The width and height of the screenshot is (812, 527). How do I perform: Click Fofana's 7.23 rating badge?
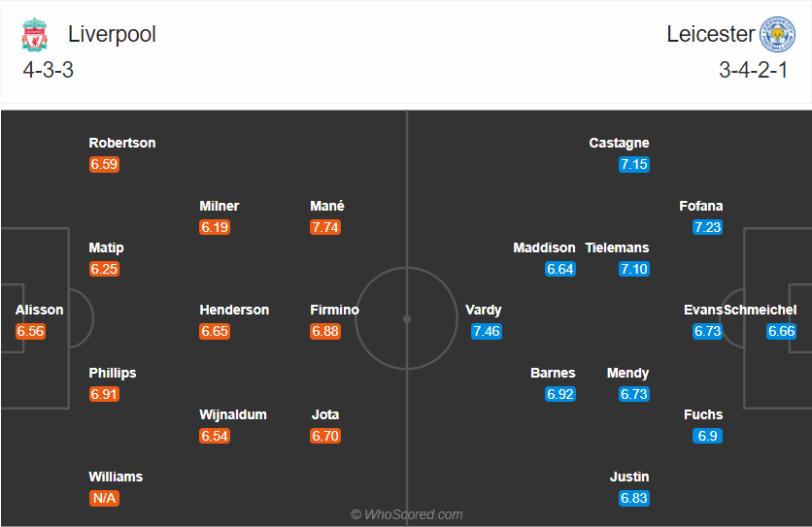click(707, 227)
